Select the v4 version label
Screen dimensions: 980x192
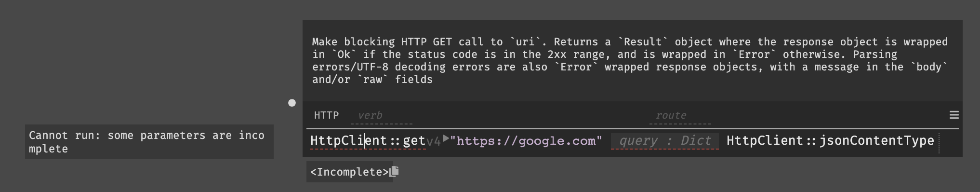(x=434, y=141)
